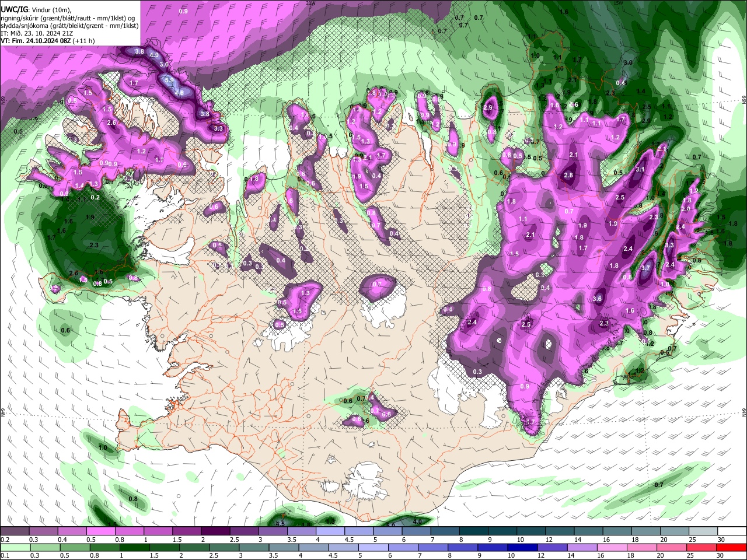Click the '30' label of the purple snow legend
This screenshot has height=560, width=747.
click(x=721, y=539)
